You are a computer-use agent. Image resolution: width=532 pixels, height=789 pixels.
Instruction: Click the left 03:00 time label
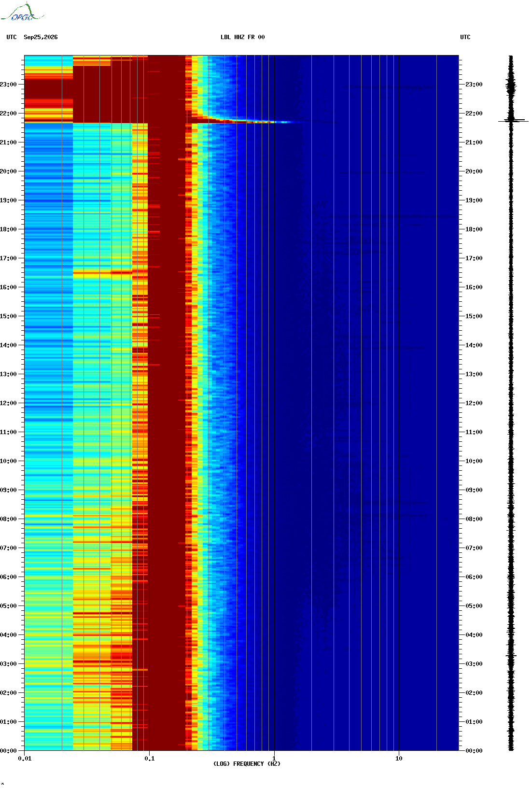(x=8, y=664)
